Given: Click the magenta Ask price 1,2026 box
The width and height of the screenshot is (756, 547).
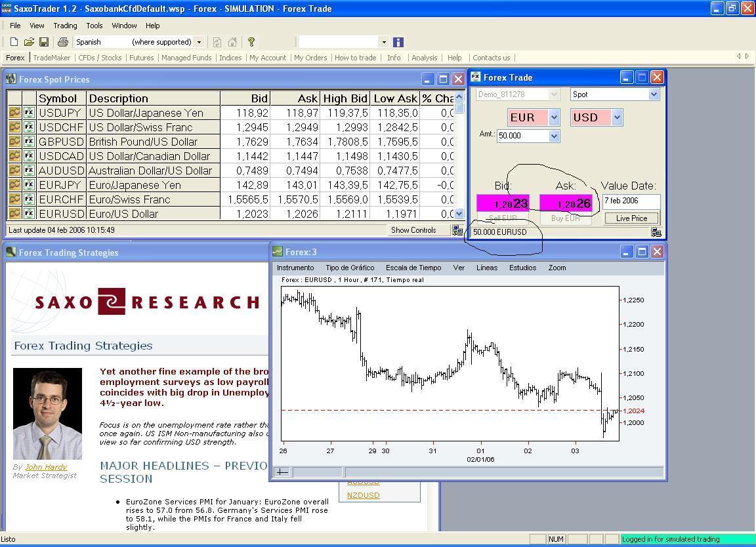Looking at the screenshot, I should (x=566, y=203).
